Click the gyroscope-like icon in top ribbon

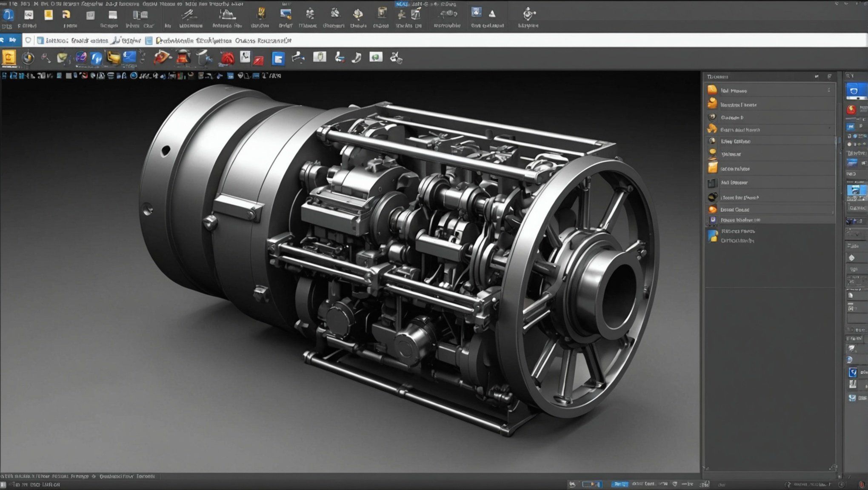tap(528, 15)
